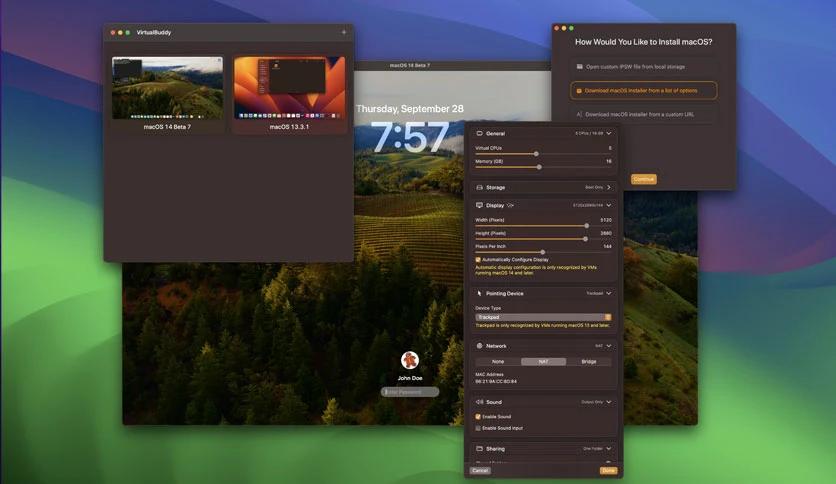This screenshot has width=836, height=484.
Task: Click the small icon right of Display label
Action: [510, 205]
